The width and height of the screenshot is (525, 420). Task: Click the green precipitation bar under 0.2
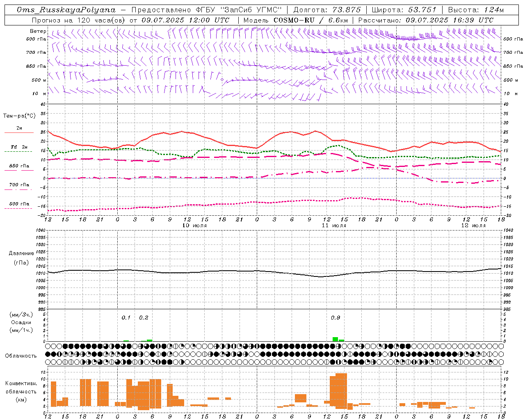(149, 340)
